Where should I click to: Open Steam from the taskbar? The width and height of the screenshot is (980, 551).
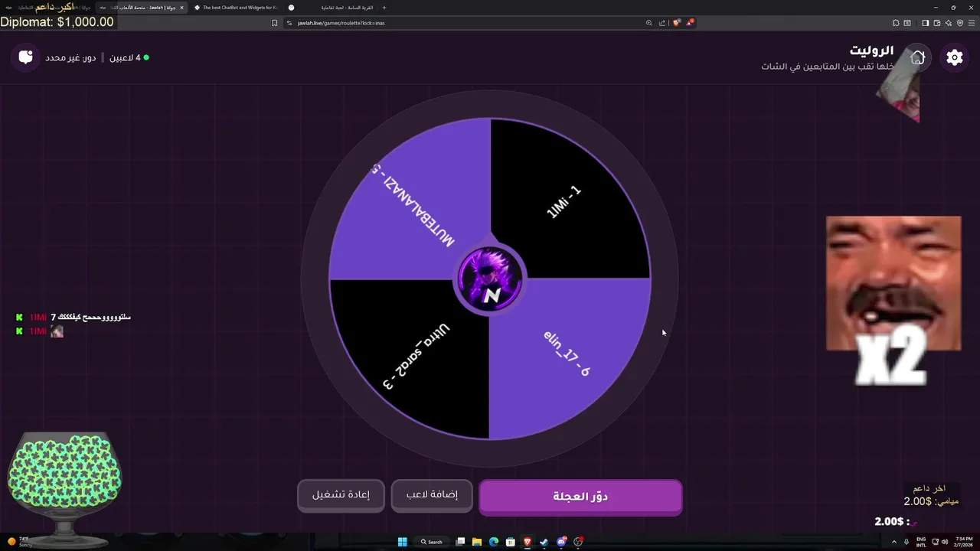tap(544, 542)
